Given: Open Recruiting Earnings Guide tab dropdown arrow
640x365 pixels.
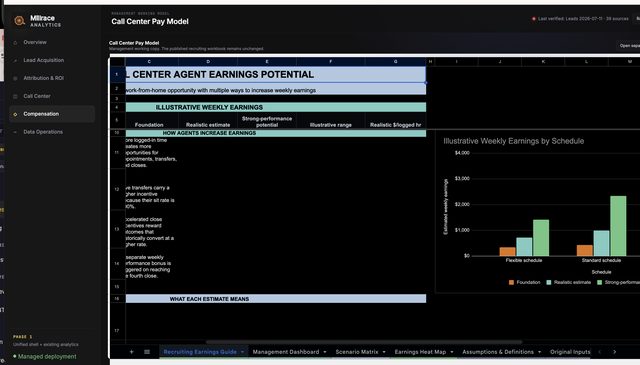Looking at the screenshot, I should coord(242,352).
